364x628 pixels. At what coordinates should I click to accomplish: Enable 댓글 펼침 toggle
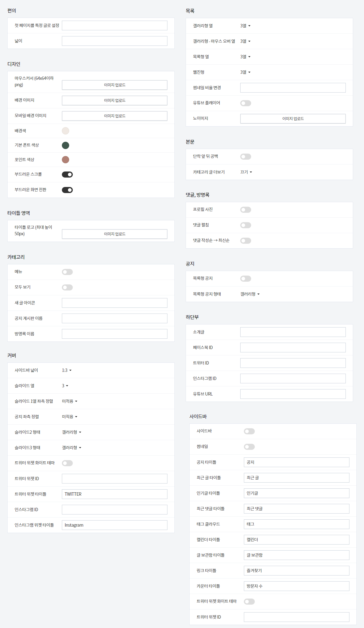(x=246, y=225)
